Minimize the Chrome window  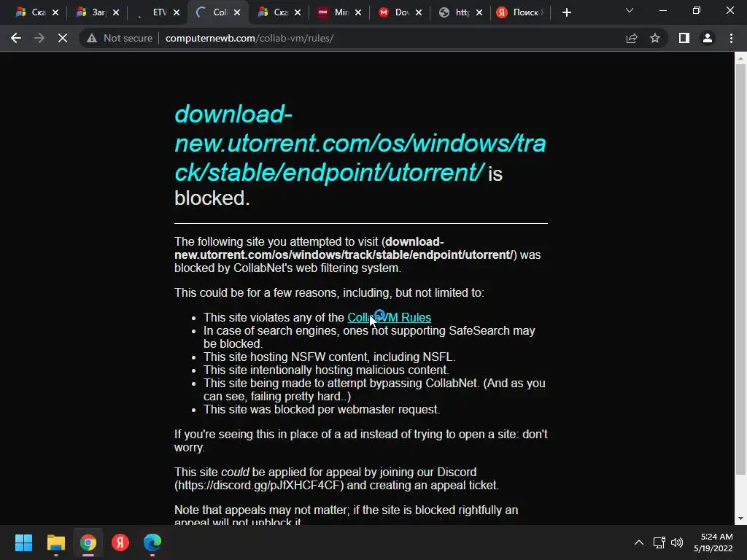662,10
